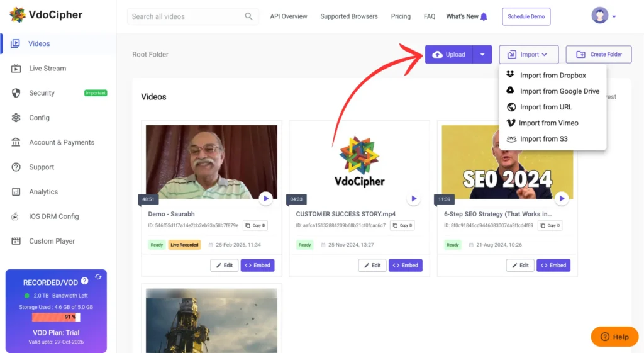Click the Dropbox icon in import menu
The height and width of the screenshot is (353, 644).
point(510,74)
